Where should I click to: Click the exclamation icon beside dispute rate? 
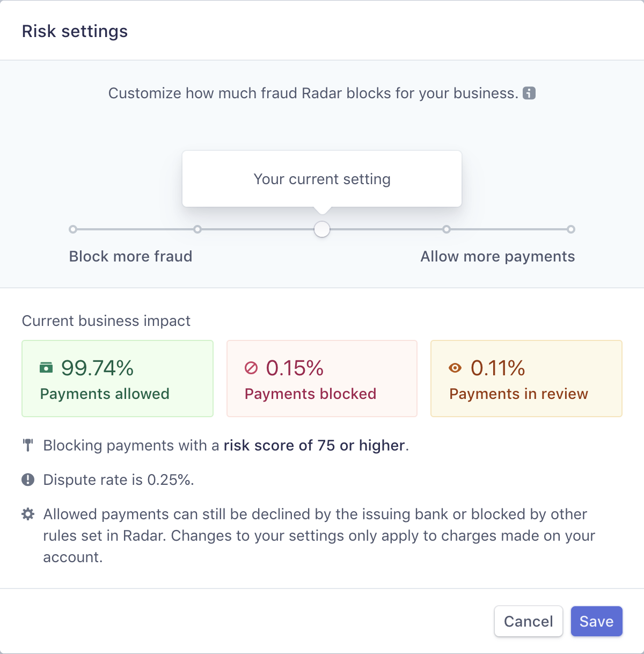(x=28, y=479)
